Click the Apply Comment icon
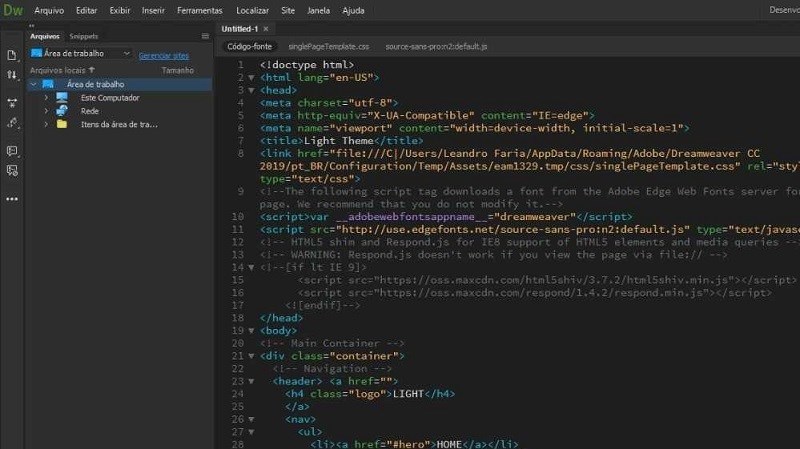This screenshot has height=449, width=800. 12,151
